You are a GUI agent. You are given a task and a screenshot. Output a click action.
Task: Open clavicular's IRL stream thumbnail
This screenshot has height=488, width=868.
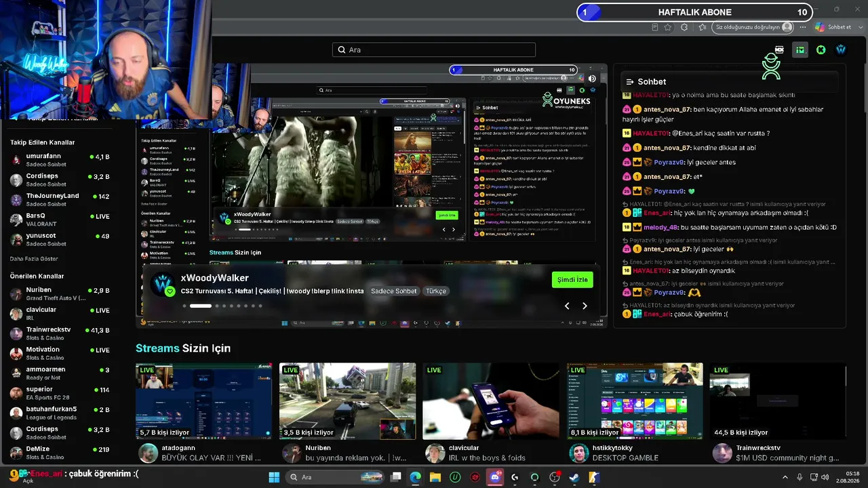(x=491, y=401)
